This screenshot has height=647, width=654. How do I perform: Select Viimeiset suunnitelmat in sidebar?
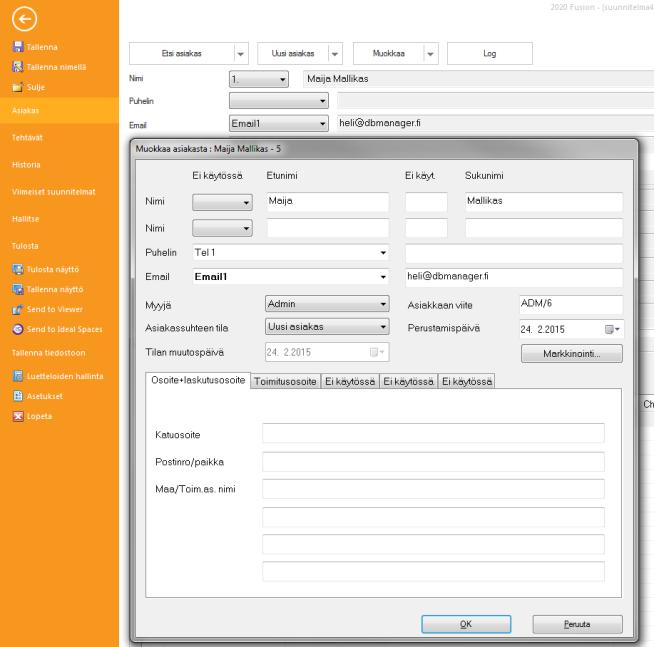point(53,192)
